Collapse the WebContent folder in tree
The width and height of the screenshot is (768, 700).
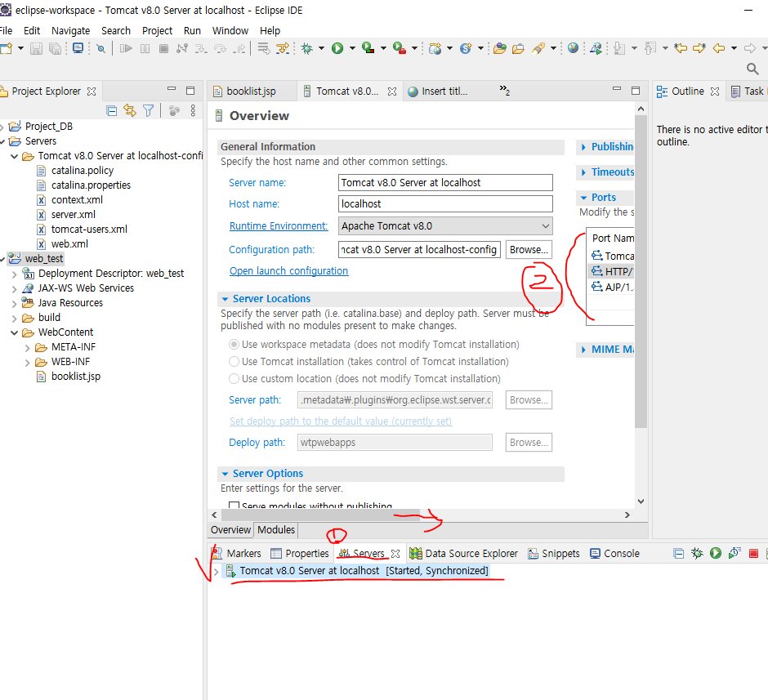(14, 332)
